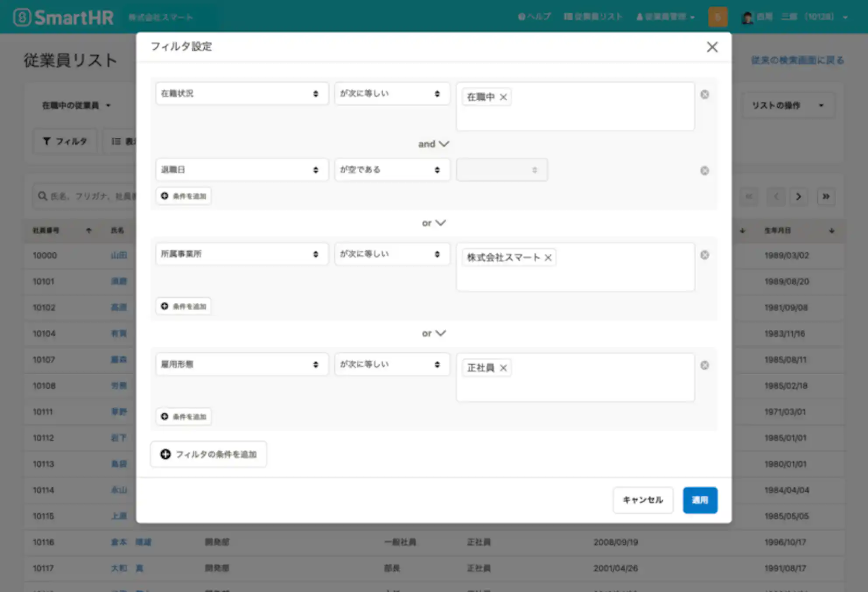
Task: Jump to first page double arrow
Action: pos(749,196)
